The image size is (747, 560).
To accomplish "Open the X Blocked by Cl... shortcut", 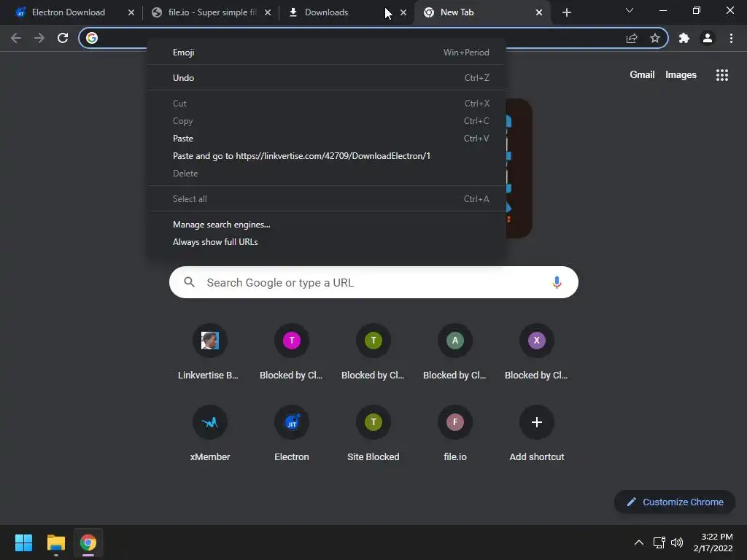I will tap(537, 353).
